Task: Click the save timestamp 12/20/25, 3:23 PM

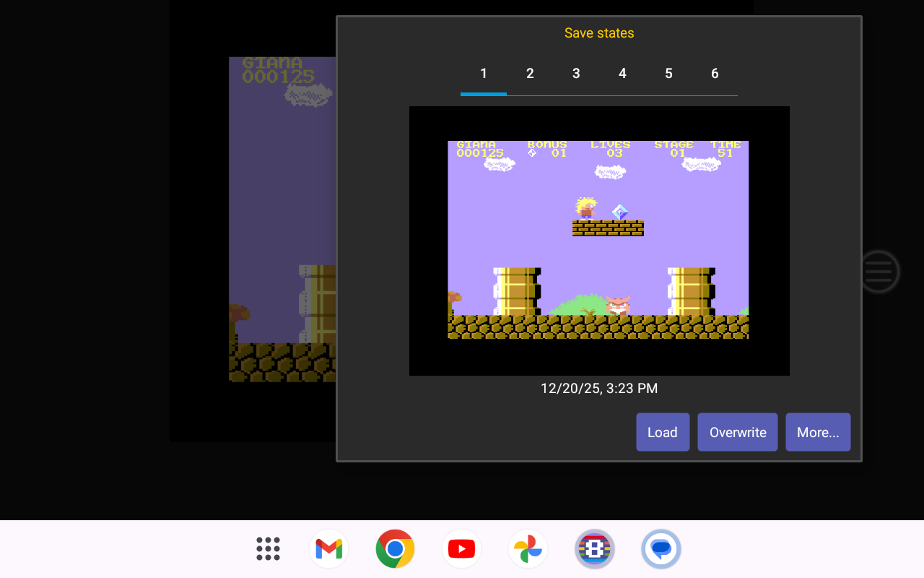Action: pos(598,389)
